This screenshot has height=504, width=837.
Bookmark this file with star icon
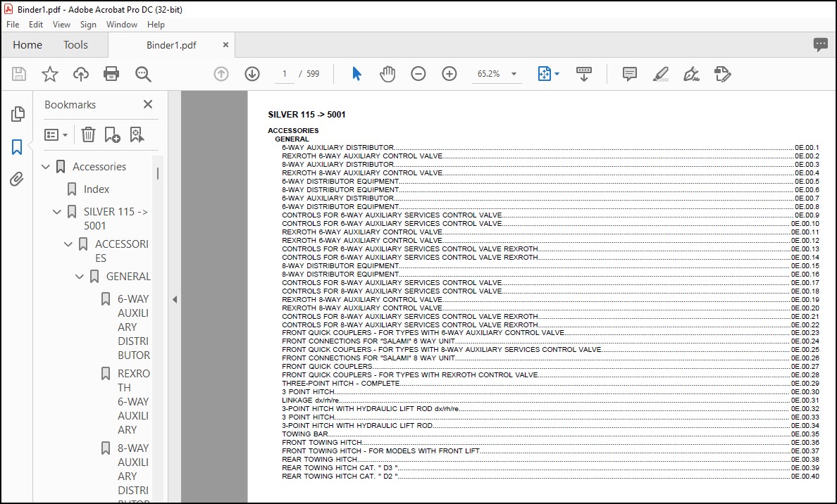coord(49,74)
